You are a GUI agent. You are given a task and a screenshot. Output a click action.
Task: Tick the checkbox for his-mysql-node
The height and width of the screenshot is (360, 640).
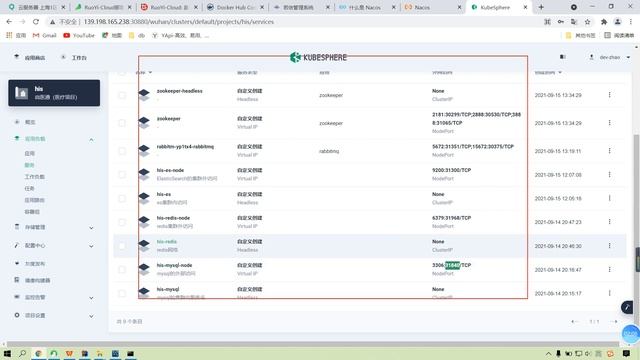click(x=122, y=269)
